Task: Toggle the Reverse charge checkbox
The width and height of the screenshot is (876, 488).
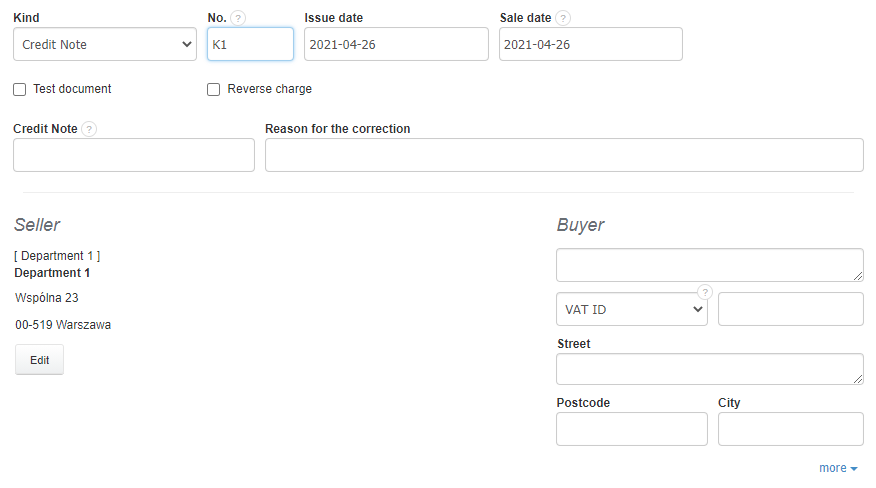Action: (214, 89)
